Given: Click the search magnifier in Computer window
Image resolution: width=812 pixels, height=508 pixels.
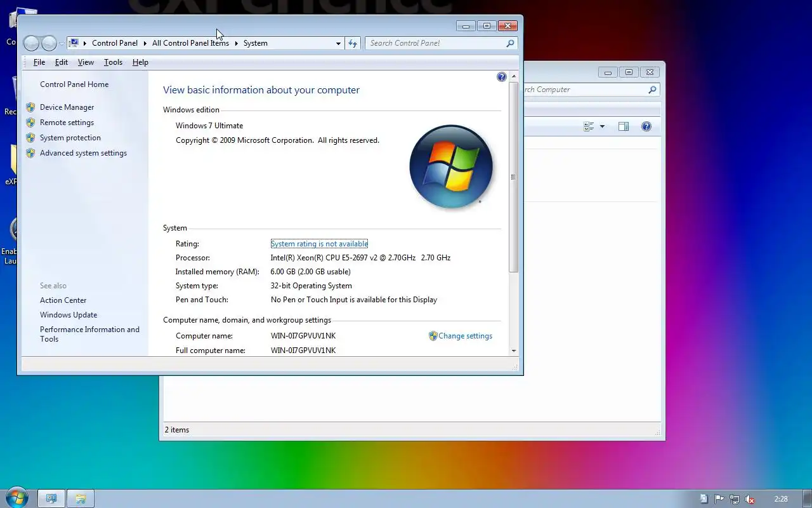Looking at the screenshot, I should point(652,90).
